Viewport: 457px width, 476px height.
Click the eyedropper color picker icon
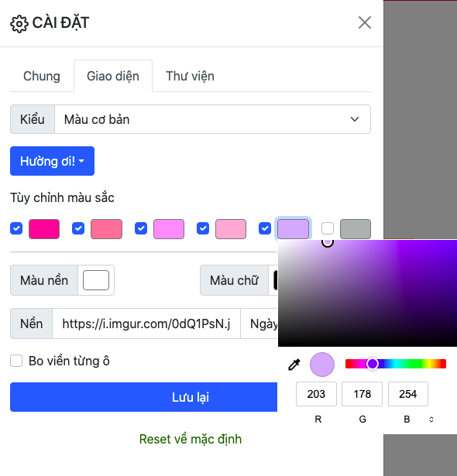(x=294, y=365)
